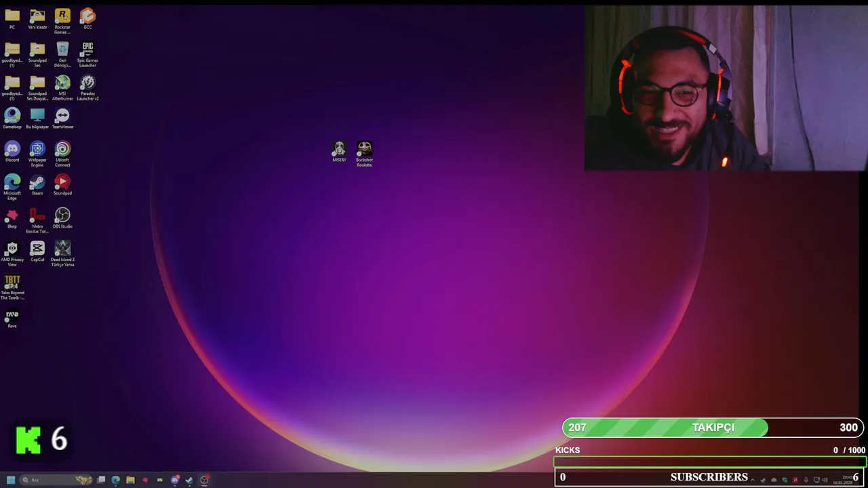Screen dimensions: 868x488
Task: Launch OBS Studio desktop shortcut
Action: click(x=62, y=218)
